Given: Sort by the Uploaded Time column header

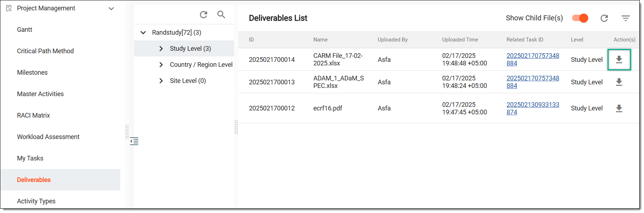Looking at the screenshot, I should (x=460, y=40).
